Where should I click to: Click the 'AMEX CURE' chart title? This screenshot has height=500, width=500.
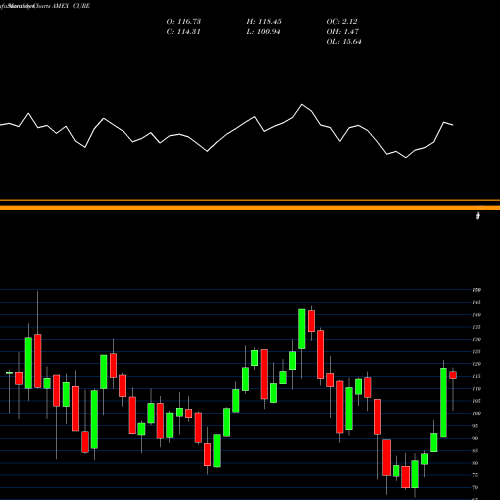pyautogui.click(x=71, y=6)
